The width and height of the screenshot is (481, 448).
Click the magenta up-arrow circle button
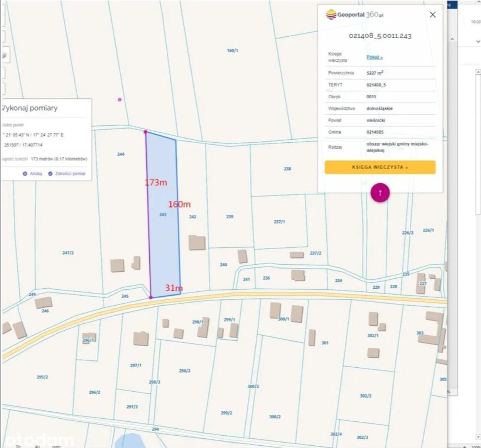380,193
